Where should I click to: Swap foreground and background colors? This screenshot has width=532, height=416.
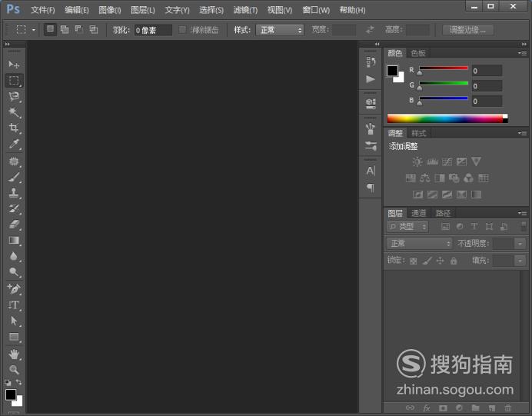click(x=18, y=382)
